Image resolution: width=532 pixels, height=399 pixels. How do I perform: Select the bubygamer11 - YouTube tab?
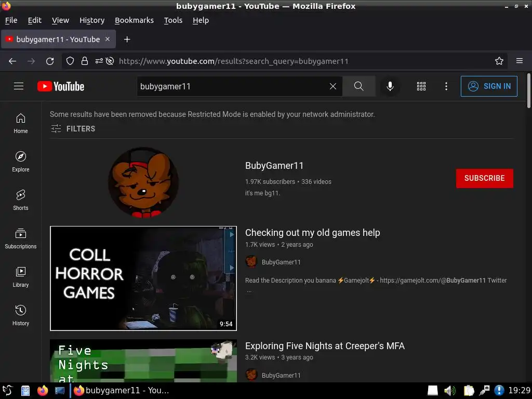pyautogui.click(x=58, y=39)
